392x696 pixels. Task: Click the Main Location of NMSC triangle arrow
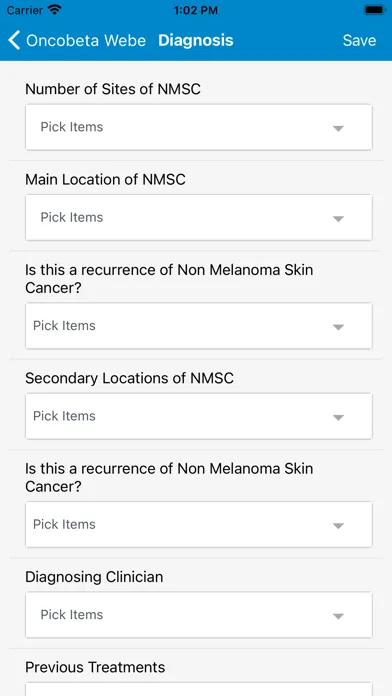tap(338, 219)
